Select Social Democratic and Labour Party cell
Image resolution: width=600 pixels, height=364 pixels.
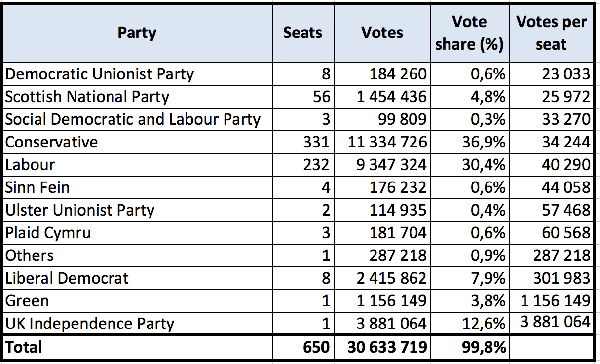(133, 119)
